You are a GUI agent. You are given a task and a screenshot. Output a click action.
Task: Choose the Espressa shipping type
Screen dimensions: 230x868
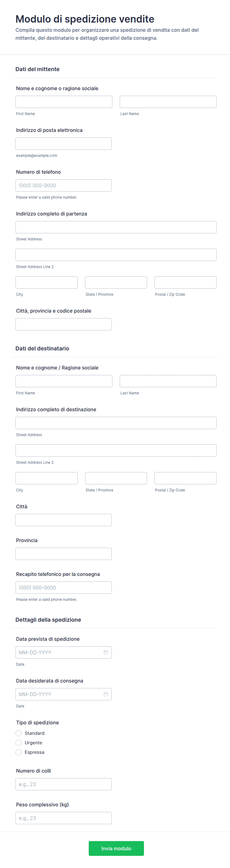pos(19,752)
